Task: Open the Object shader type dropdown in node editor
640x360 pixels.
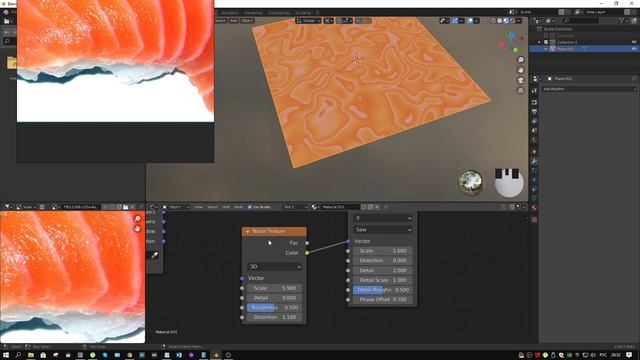Action: [176, 207]
